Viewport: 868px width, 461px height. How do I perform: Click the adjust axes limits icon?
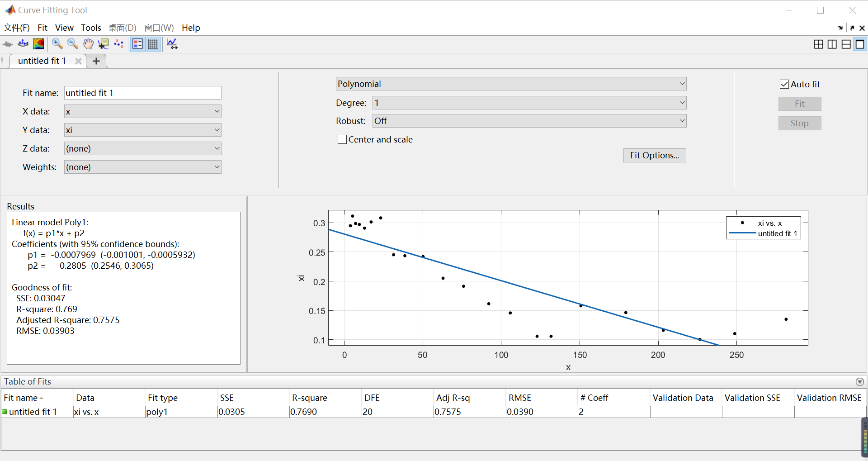tap(172, 44)
